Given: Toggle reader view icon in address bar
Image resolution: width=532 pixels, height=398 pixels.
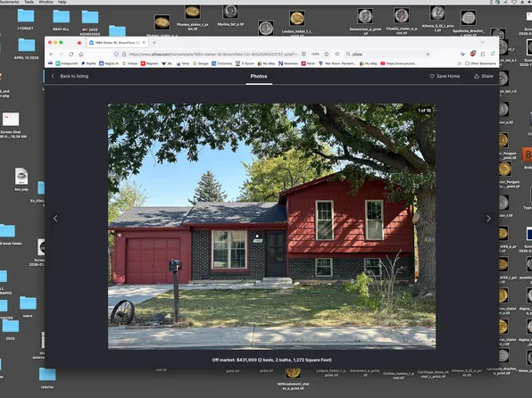Looking at the screenshot, I should pyautogui.click(x=303, y=54).
